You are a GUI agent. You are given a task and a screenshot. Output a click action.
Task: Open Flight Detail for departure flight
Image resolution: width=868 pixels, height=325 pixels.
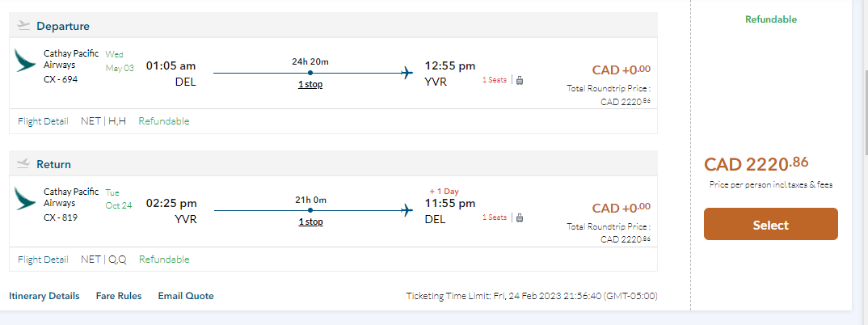[x=43, y=121]
